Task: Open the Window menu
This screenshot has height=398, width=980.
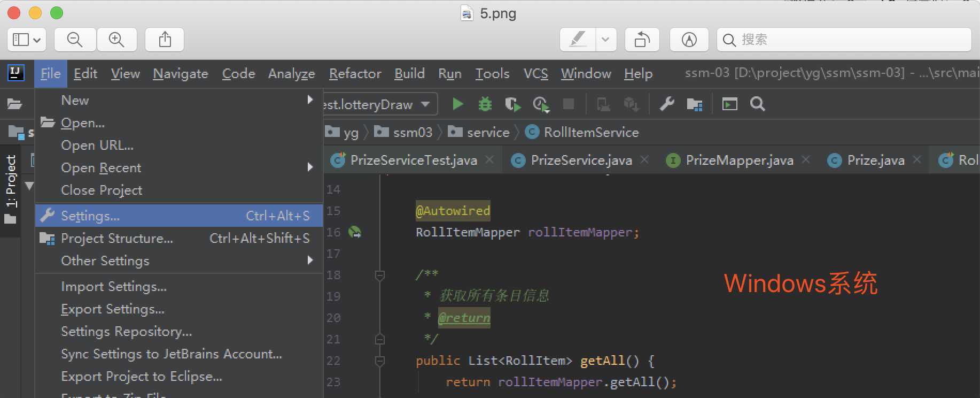Action: click(x=586, y=74)
